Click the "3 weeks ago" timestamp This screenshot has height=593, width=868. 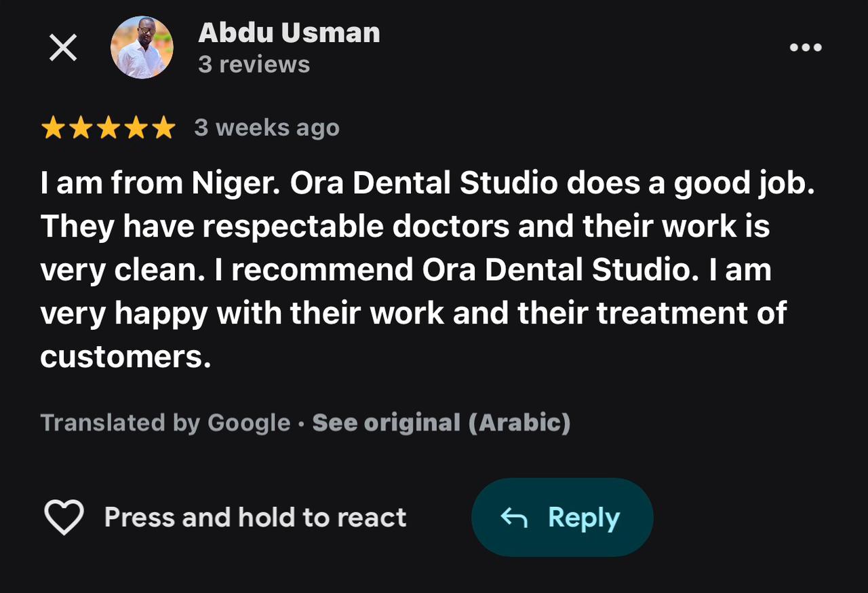(x=267, y=128)
